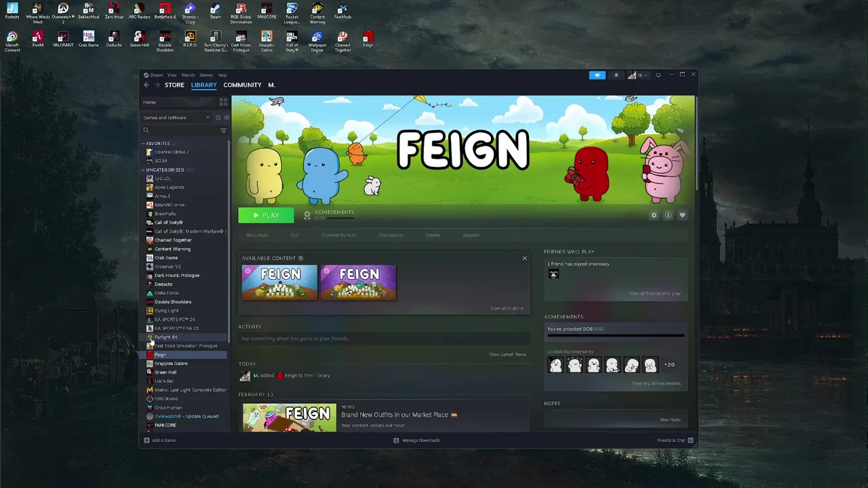
Task: Click the activity status input field
Action: 384,338
